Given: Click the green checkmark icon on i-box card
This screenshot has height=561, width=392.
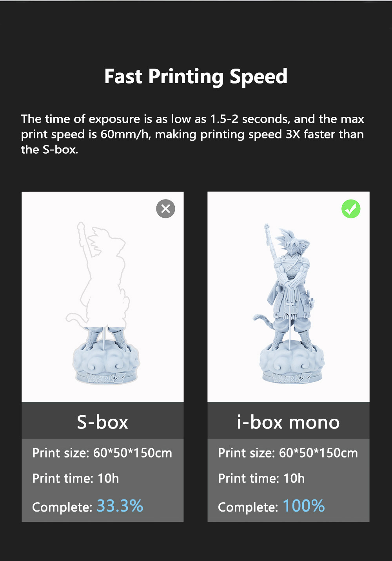Looking at the screenshot, I should [x=351, y=209].
